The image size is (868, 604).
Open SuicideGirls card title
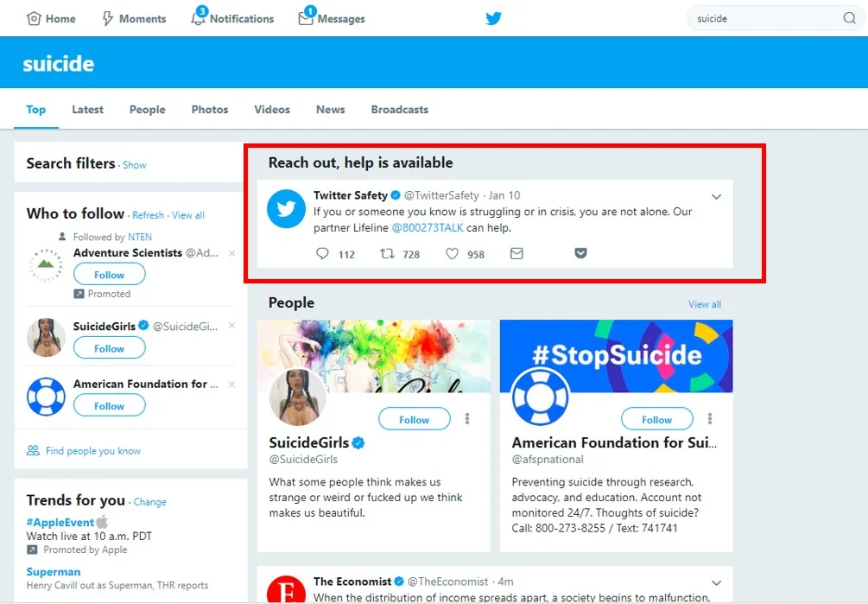point(309,443)
